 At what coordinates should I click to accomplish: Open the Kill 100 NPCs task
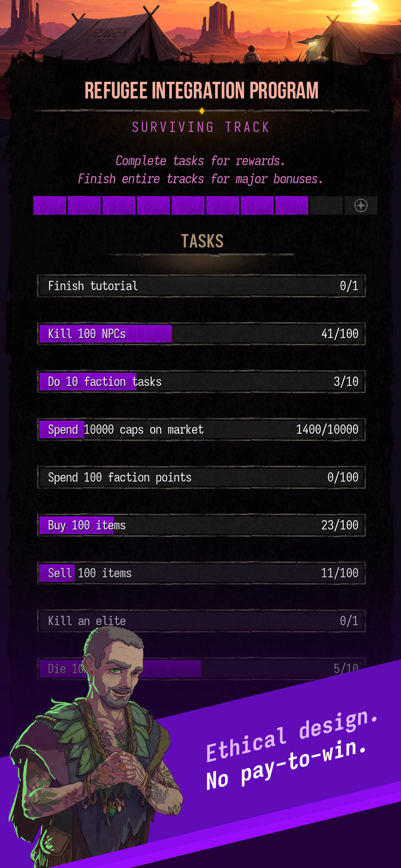tap(201, 334)
